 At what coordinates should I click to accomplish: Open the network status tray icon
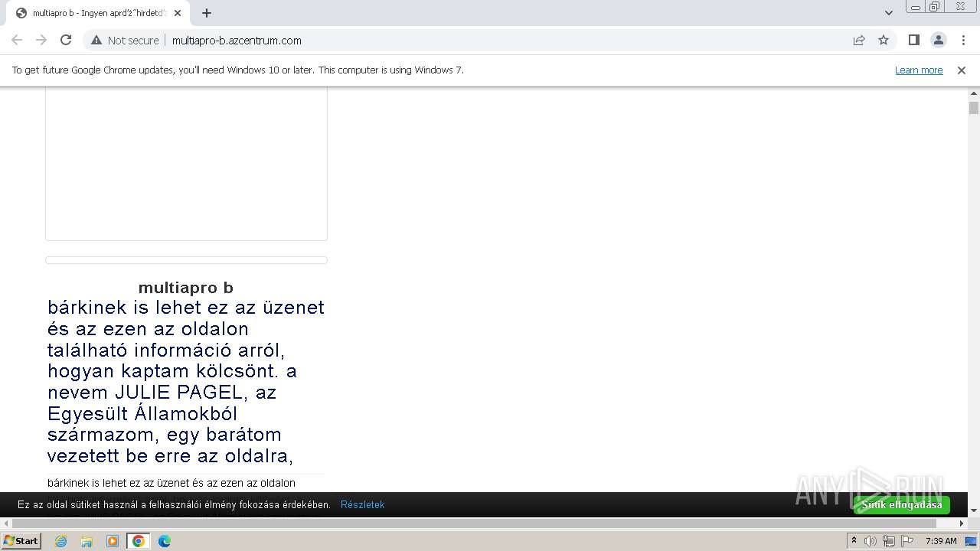click(889, 541)
